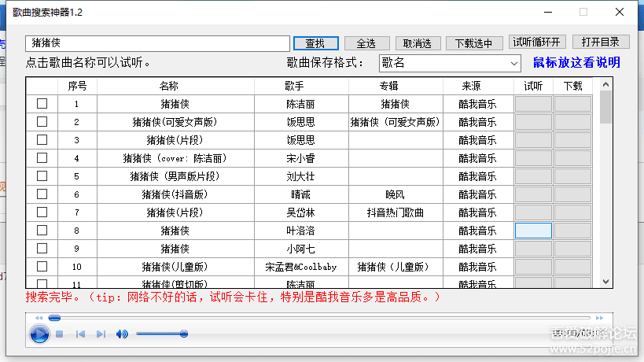Click the 下载 button for row 1
644x362 pixels.
click(x=572, y=104)
